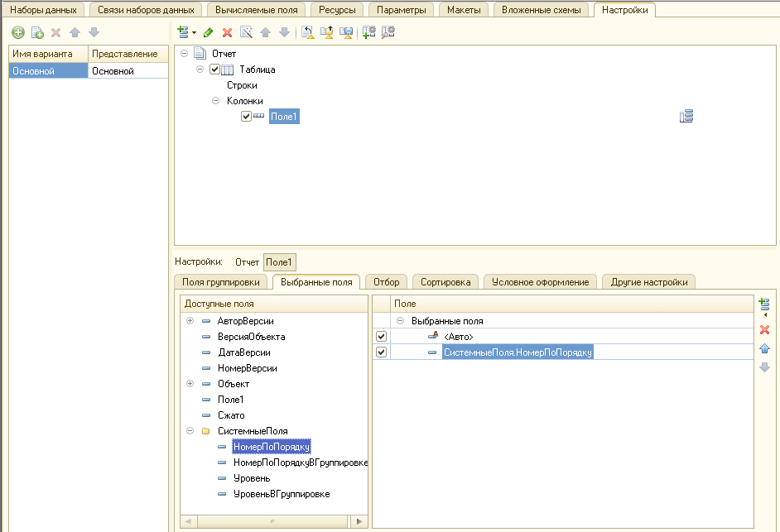Viewport: 780px width, 532px height.
Task: Collapse the СистемныеПоля folder
Action: pyautogui.click(x=190, y=431)
